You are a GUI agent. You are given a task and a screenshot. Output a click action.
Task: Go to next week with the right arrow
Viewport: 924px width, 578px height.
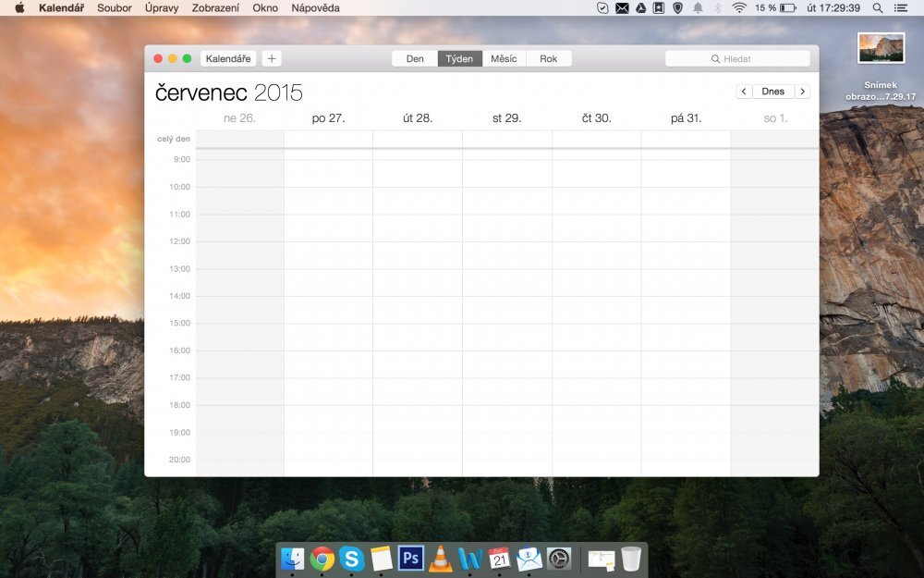coord(803,91)
